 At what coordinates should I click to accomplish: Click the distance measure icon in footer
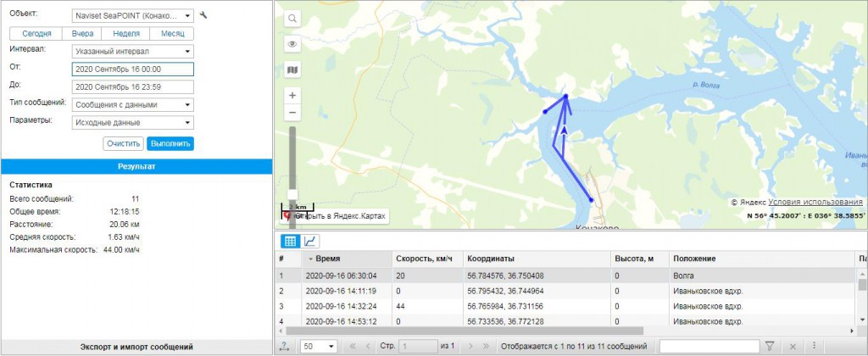(285, 347)
